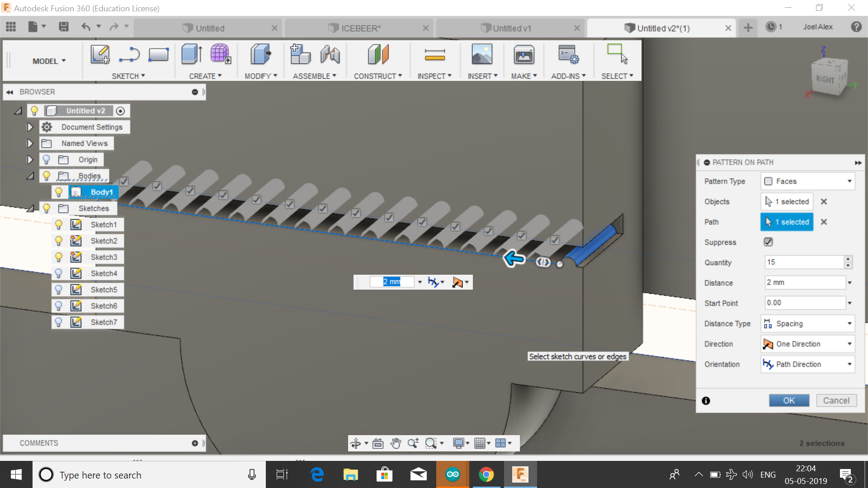Click the Create Sketch icon
Image resolution: width=868 pixels, height=488 pixels.
(100, 55)
